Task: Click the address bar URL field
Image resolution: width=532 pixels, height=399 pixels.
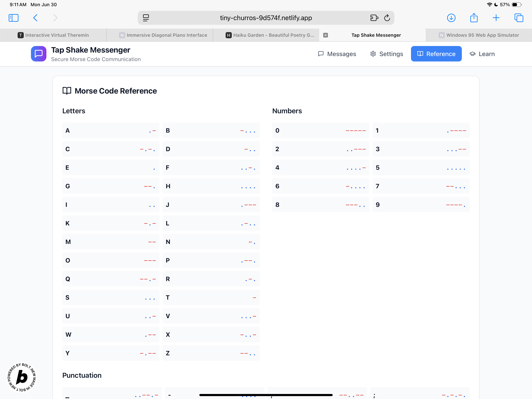Action: pyautogui.click(x=266, y=18)
